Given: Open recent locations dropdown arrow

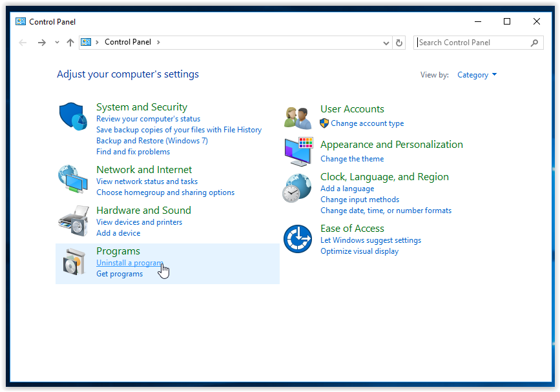Looking at the screenshot, I should [x=57, y=43].
